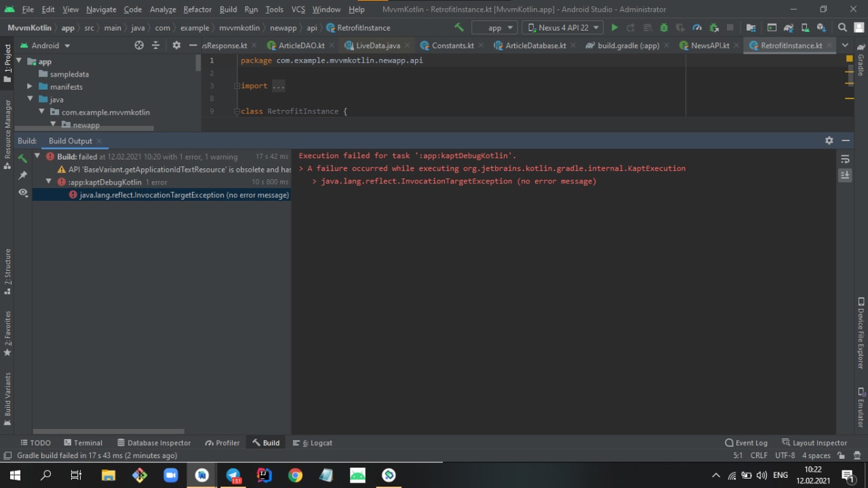Open Build panel settings gear
Viewport: 868px width, 488px height.
coord(829,140)
